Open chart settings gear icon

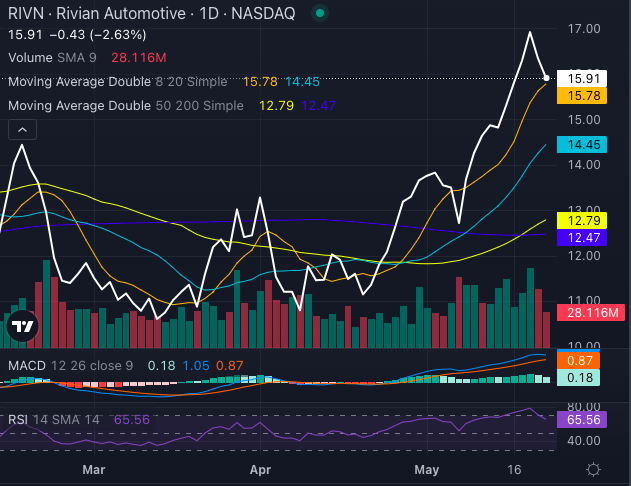(594, 470)
